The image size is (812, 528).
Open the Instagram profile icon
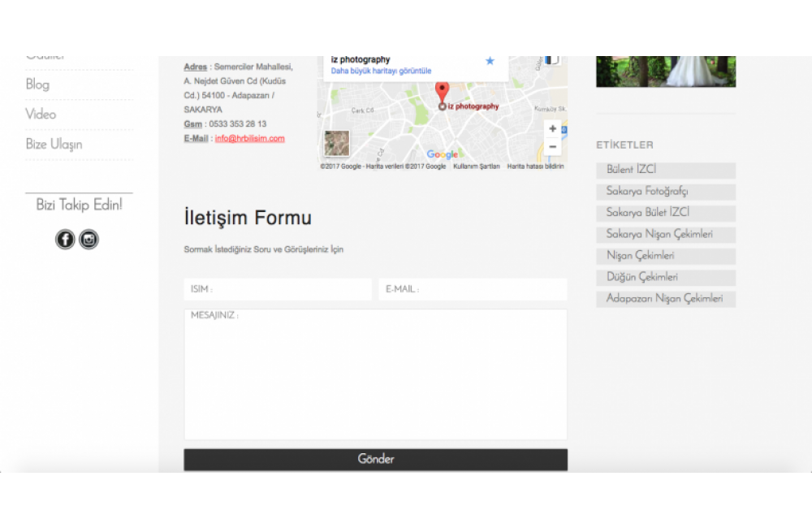click(x=89, y=240)
